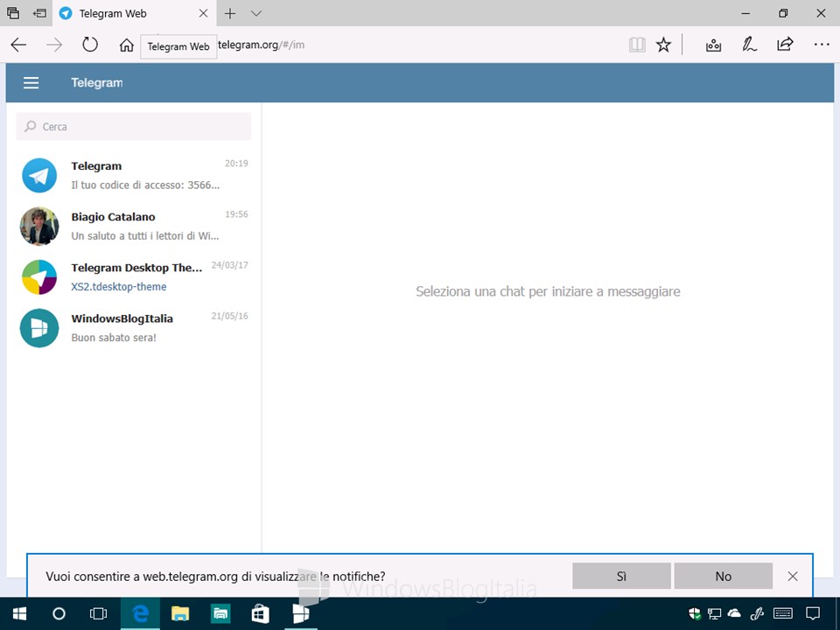This screenshot has height=630, width=840.
Task: Click the Edge taskbar icon
Action: (140, 613)
